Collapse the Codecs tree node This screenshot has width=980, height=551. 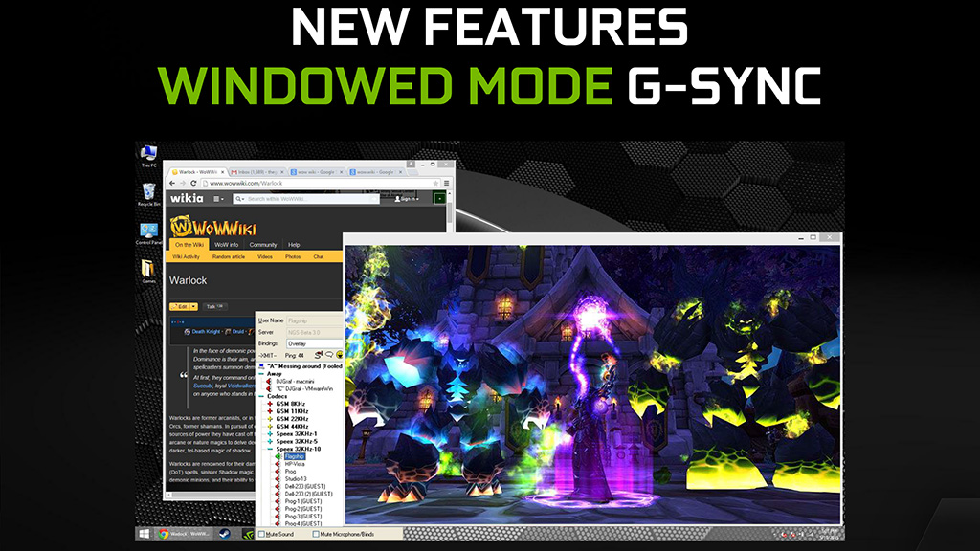(x=261, y=396)
